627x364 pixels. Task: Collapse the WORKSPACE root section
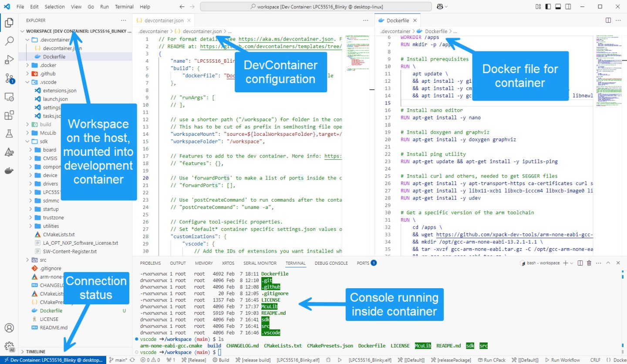pyautogui.click(x=75, y=31)
